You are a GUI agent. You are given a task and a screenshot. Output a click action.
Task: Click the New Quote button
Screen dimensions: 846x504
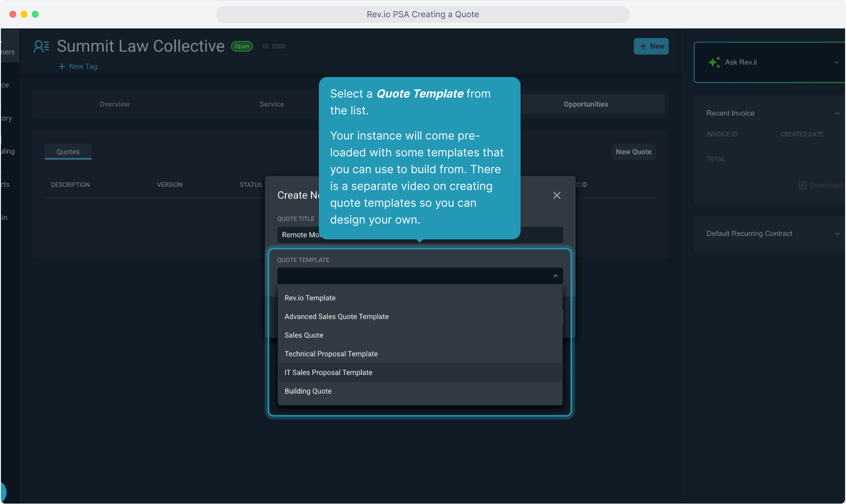pos(633,152)
